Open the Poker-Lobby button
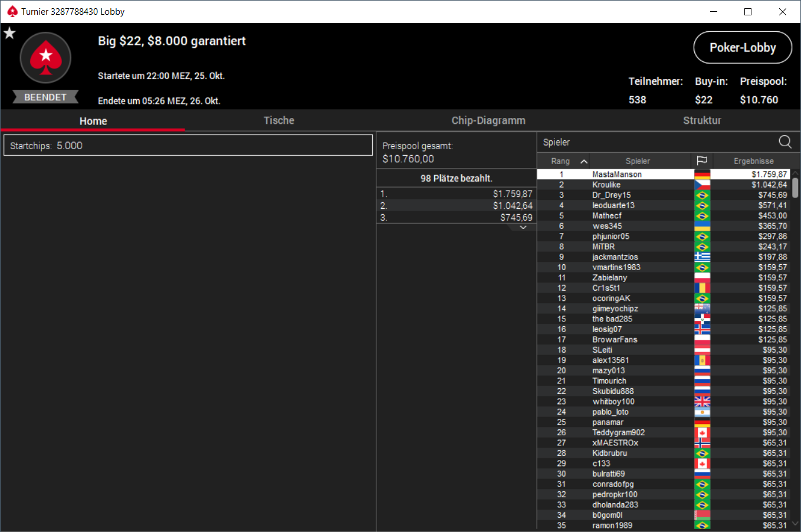This screenshot has height=532, width=801. point(743,47)
